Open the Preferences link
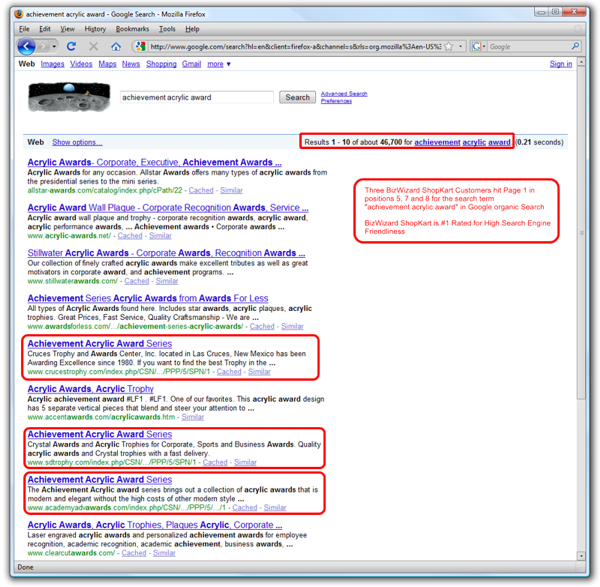 pos(336,101)
